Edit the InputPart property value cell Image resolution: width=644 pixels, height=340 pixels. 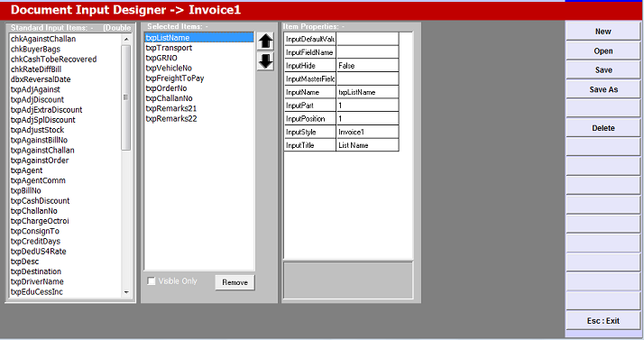point(367,106)
